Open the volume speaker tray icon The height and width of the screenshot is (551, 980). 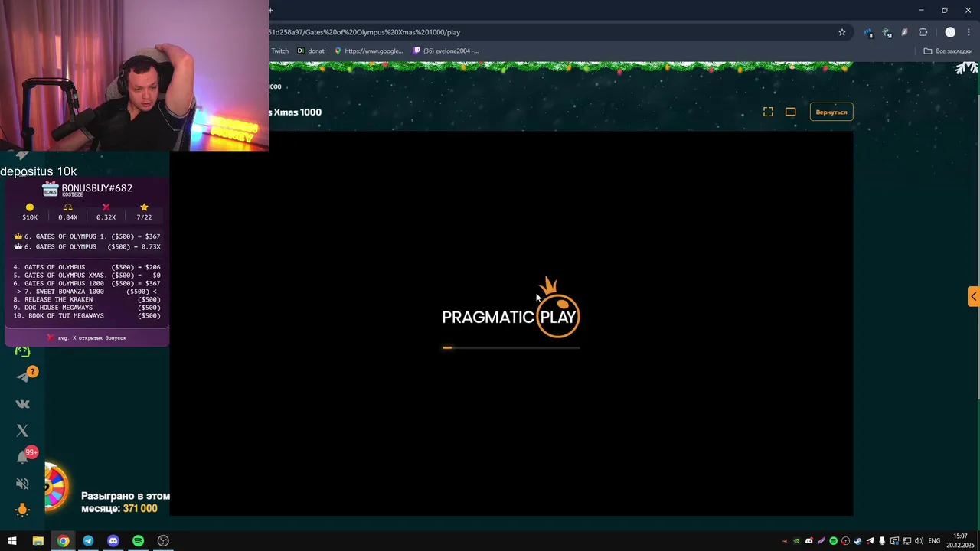click(x=919, y=541)
